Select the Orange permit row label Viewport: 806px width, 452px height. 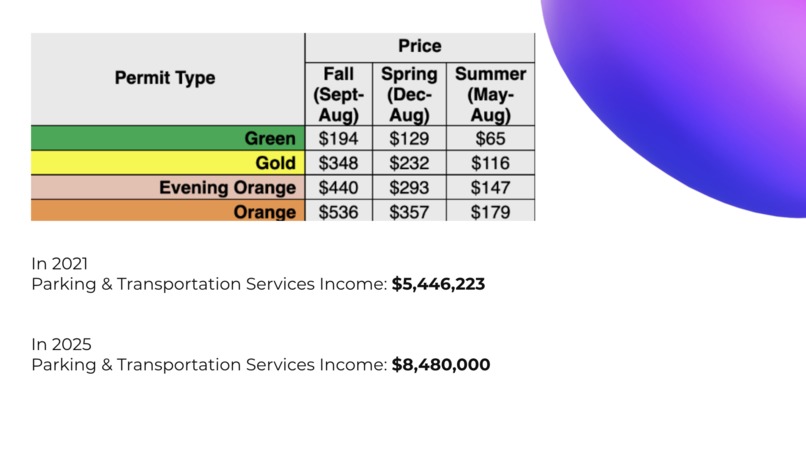coord(168,211)
